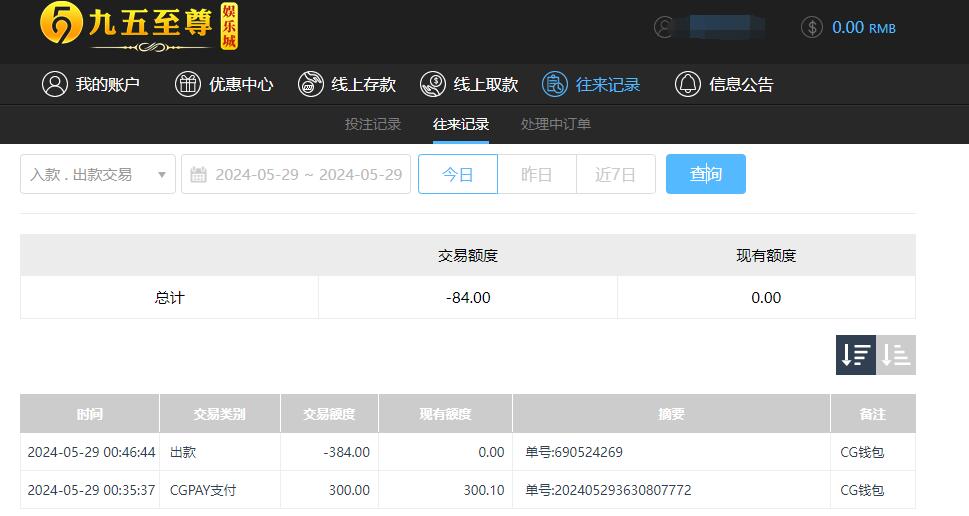Select the 往来记录 sub-tab
The image size is (969, 516).
point(461,124)
